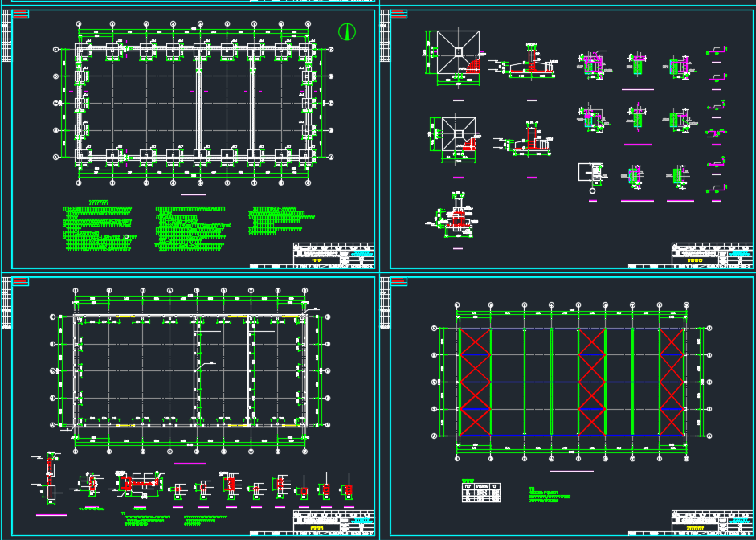This screenshot has width=756, height=540.
Task: Click the title block of the foundation plan sheet
Action: pos(334,255)
